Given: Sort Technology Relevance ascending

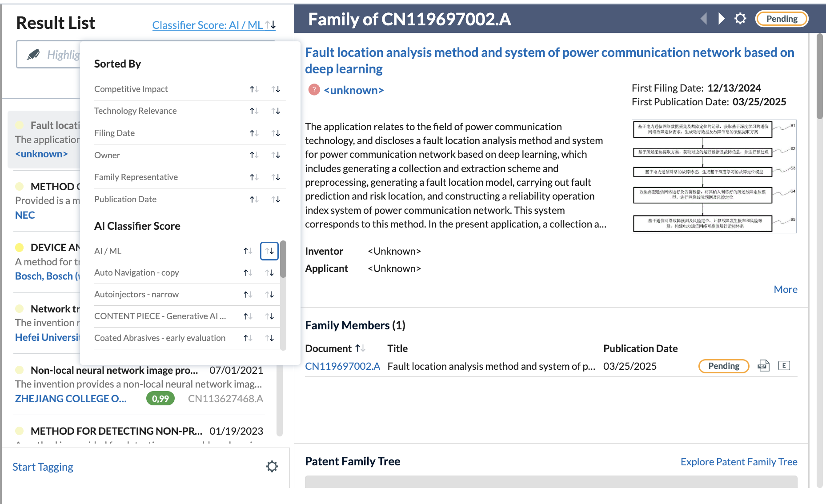Looking at the screenshot, I should tap(254, 111).
